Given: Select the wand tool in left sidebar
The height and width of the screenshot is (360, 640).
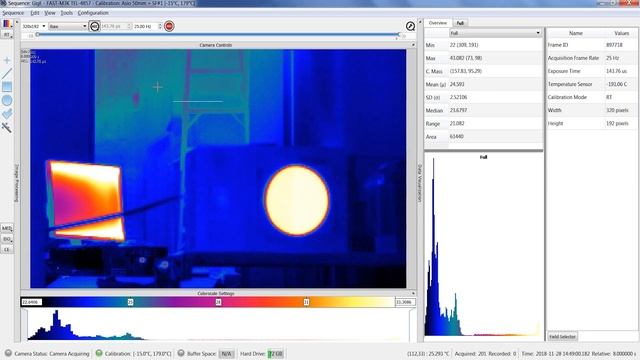Looking at the screenshot, I should tap(7, 127).
